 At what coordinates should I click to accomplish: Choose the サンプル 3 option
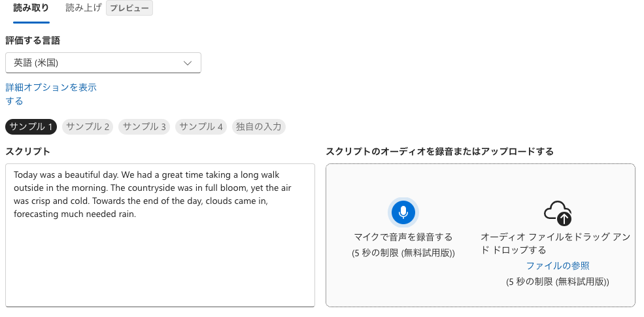coord(144,126)
